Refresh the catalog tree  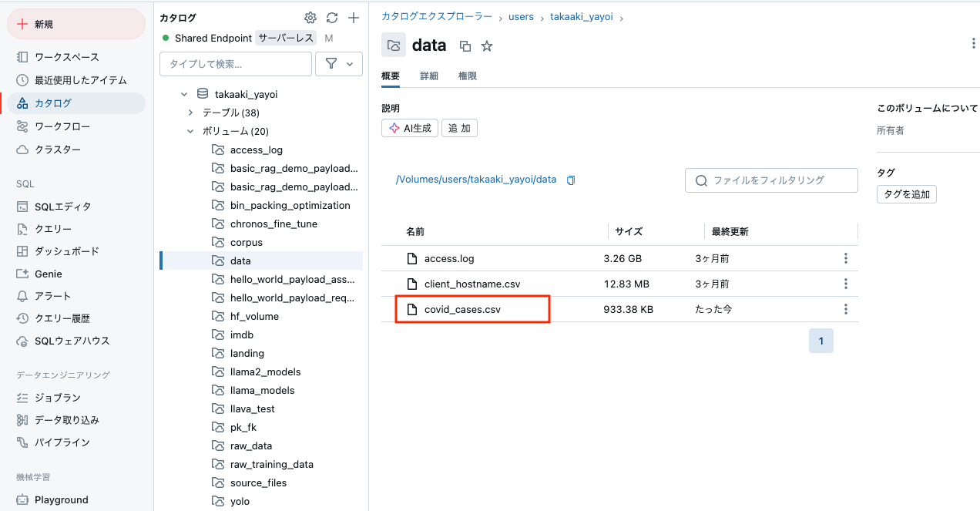click(331, 17)
